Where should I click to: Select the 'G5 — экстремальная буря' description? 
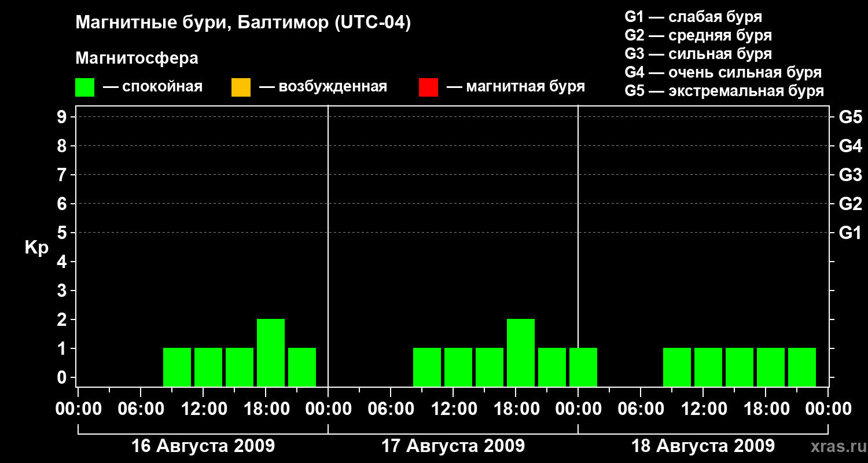pyautogui.click(x=724, y=91)
